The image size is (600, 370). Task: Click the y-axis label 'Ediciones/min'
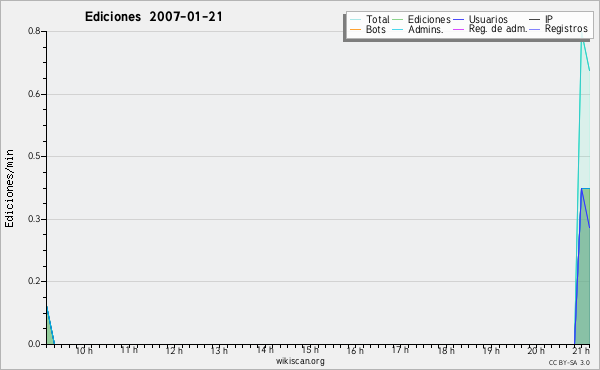coord(9,188)
